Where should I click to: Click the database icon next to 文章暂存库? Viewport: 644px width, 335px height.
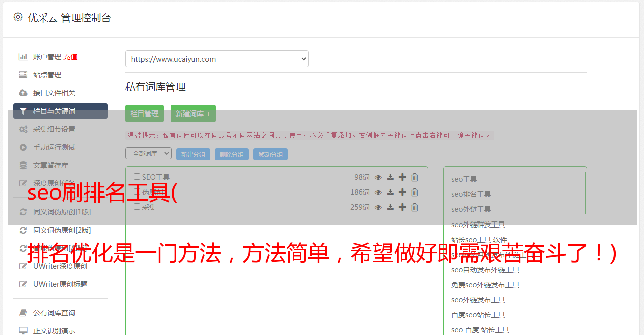coord(23,165)
